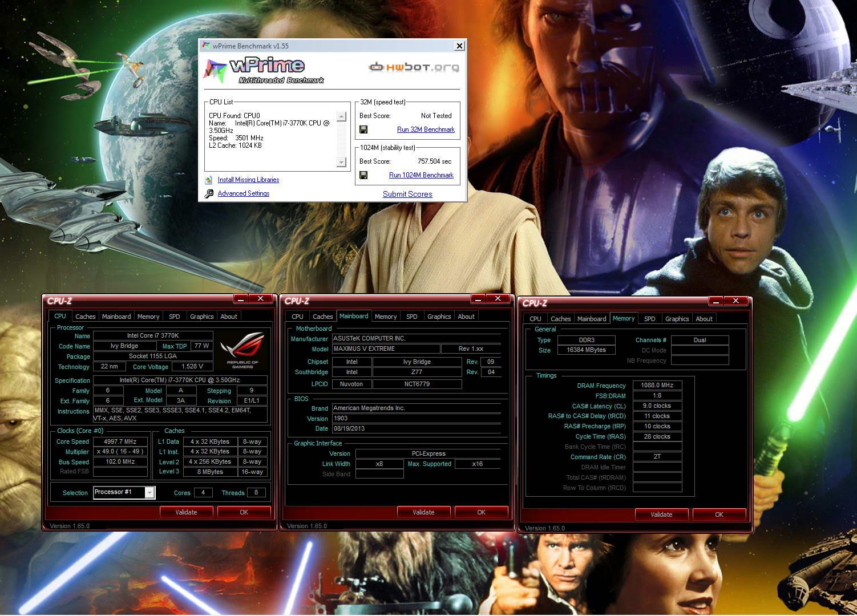
Task: Click Submit Scores link
Action: coord(407,194)
